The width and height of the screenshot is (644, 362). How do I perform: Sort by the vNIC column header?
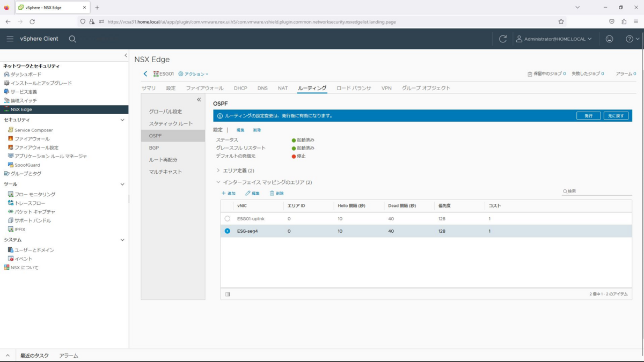pos(241,206)
